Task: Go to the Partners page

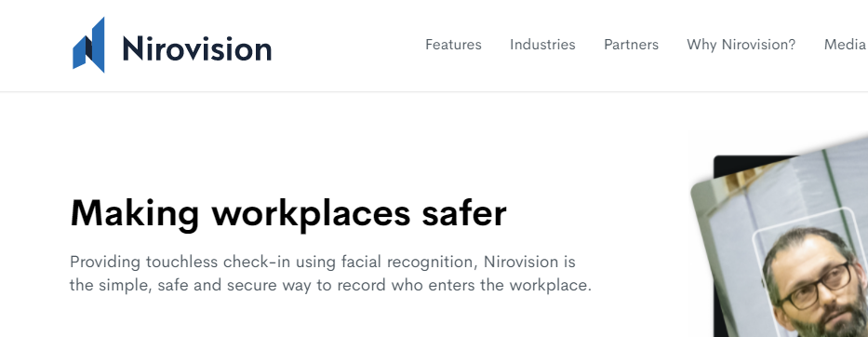Action: [631, 45]
